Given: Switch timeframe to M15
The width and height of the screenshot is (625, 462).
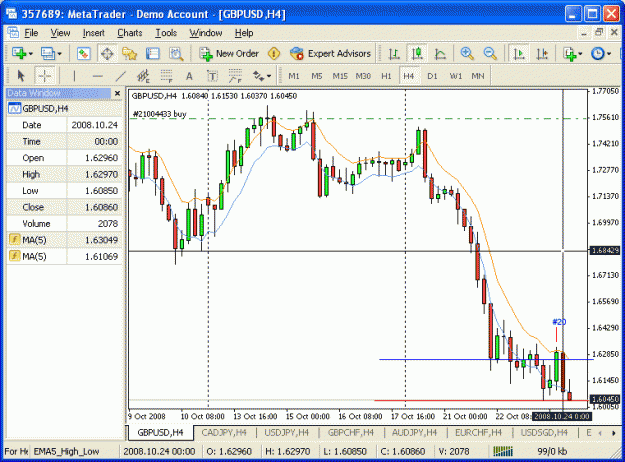Looking at the screenshot, I should [340, 76].
